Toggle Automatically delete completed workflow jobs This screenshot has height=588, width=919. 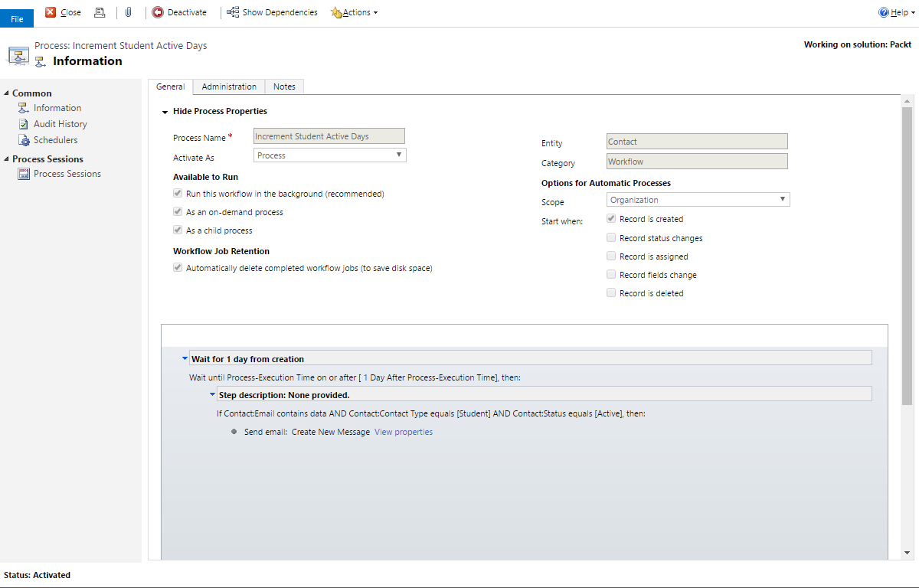178,268
